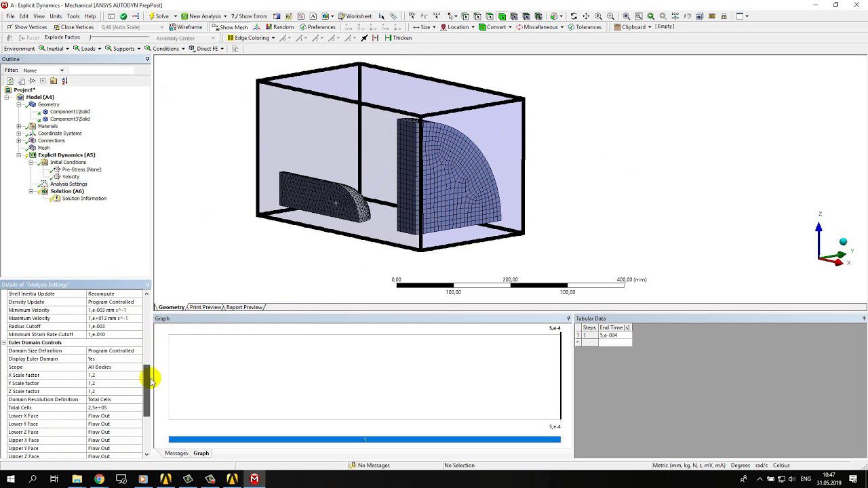Select the Velocity initial condition
Image resolution: width=868 pixels, height=488 pixels.
coord(71,177)
